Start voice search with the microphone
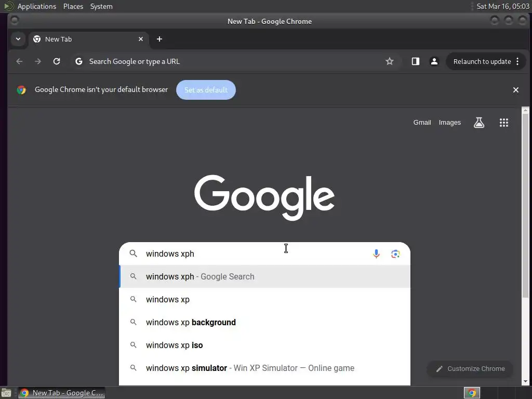 [376, 254]
